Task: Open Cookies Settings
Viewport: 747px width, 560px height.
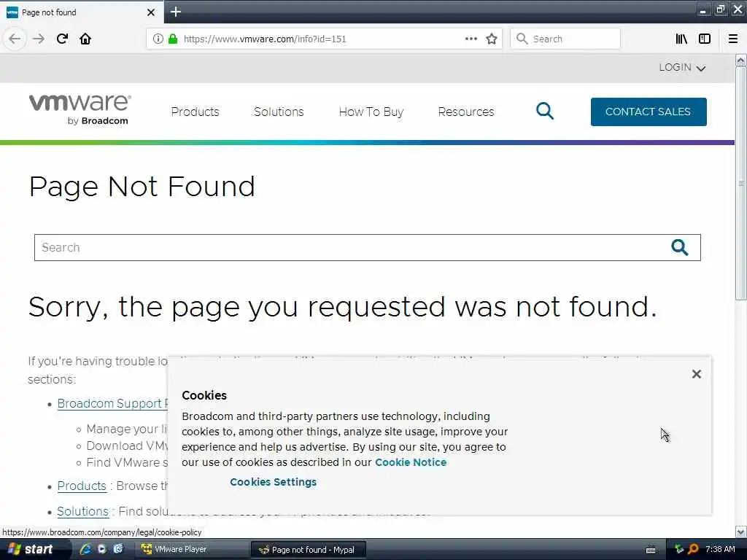Action: 273,482
